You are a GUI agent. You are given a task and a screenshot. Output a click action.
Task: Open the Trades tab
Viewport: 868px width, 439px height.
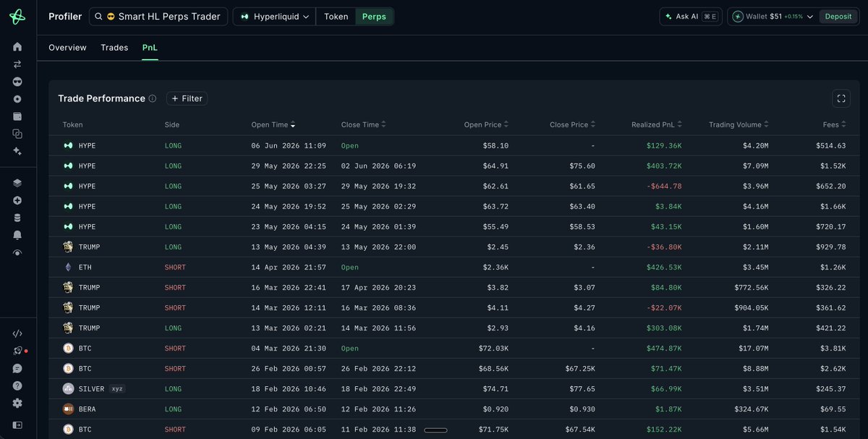click(x=114, y=48)
